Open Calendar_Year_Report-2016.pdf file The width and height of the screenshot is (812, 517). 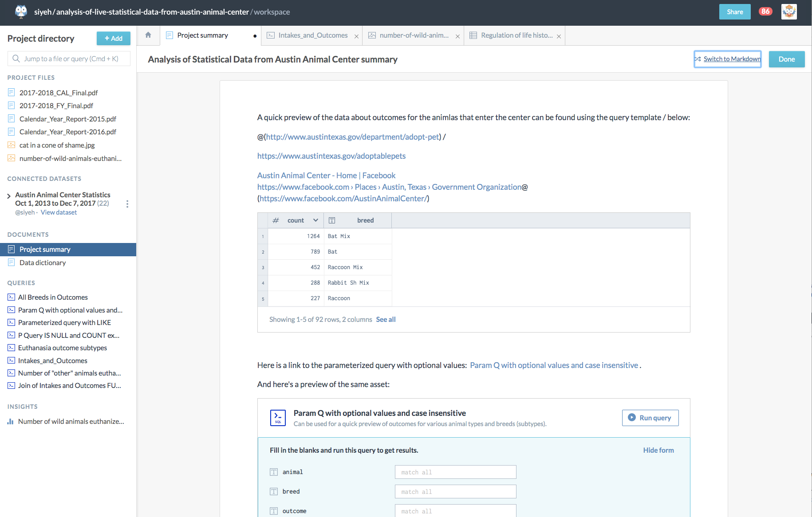(x=68, y=132)
